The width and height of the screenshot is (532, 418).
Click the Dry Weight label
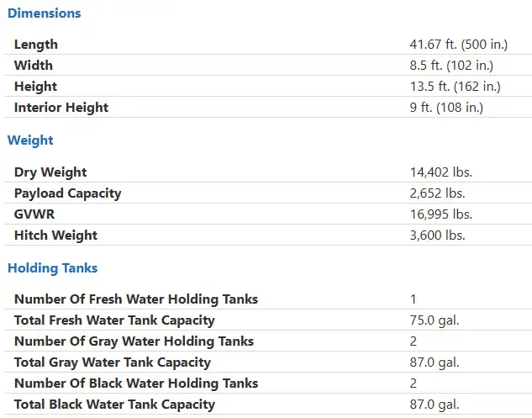coord(50,172)
